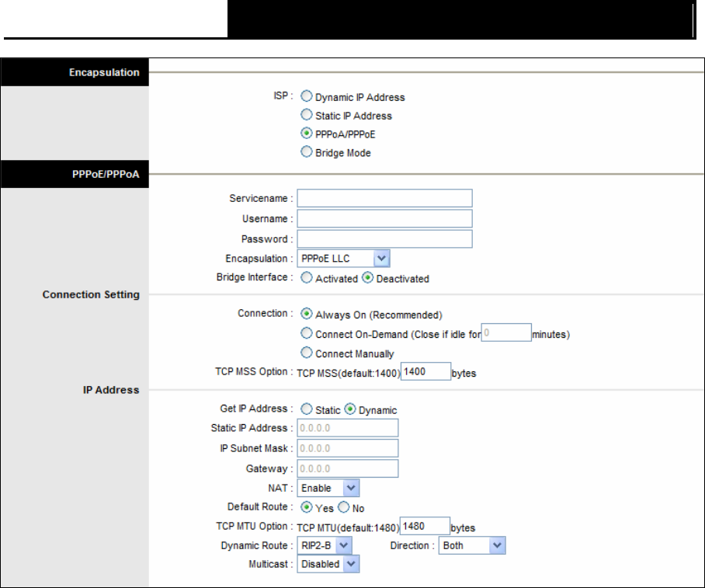This screenshot has height=588, width=705.
Task: Select Connect On-Demand connection option
Action: pyautogui.click(x=306, y=333)
